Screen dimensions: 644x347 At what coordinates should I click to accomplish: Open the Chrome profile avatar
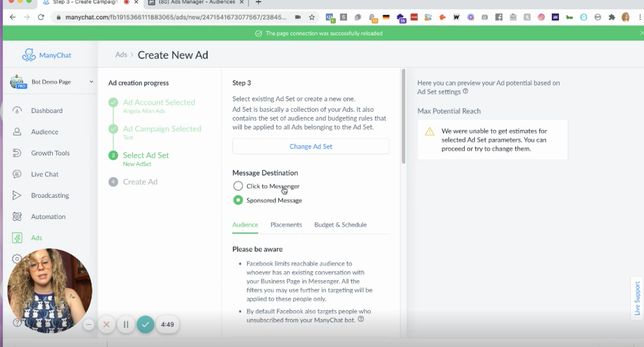click(625, 17)
